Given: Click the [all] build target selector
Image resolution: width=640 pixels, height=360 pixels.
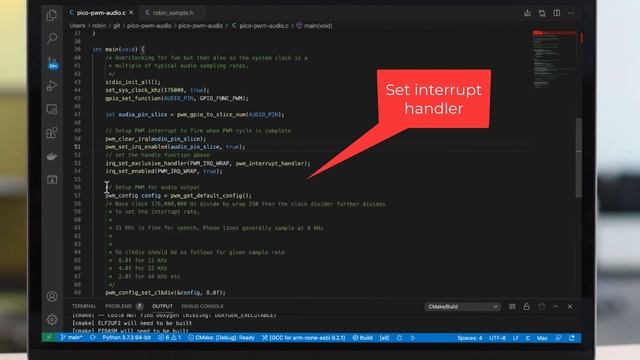Looking at the screenshot, I should tap(384, 338).
